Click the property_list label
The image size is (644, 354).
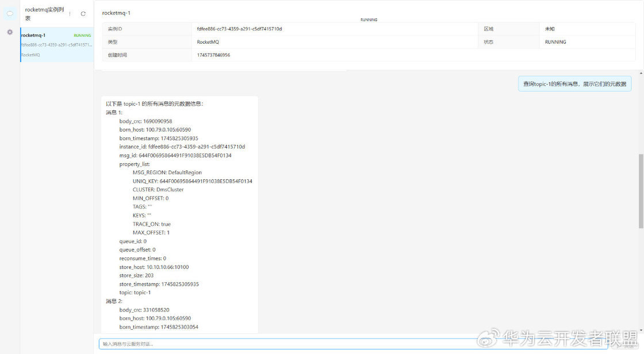click(135, 164)
